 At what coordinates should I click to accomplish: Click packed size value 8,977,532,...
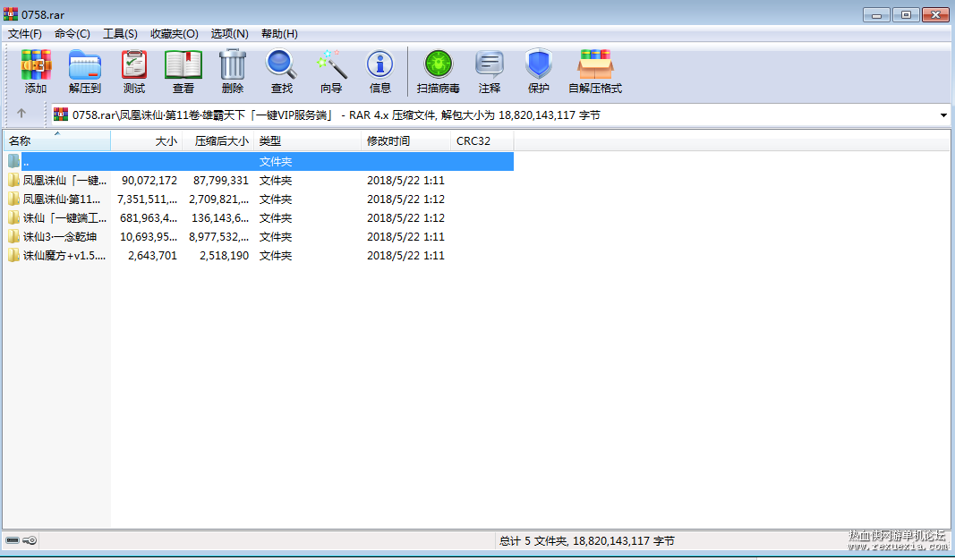click(x=218, y=237)
